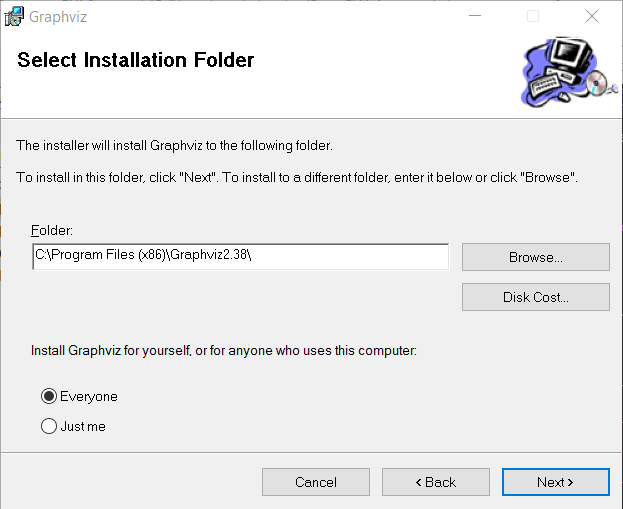
Task: Click the Everyone option label text
Action: pos(88,397)
